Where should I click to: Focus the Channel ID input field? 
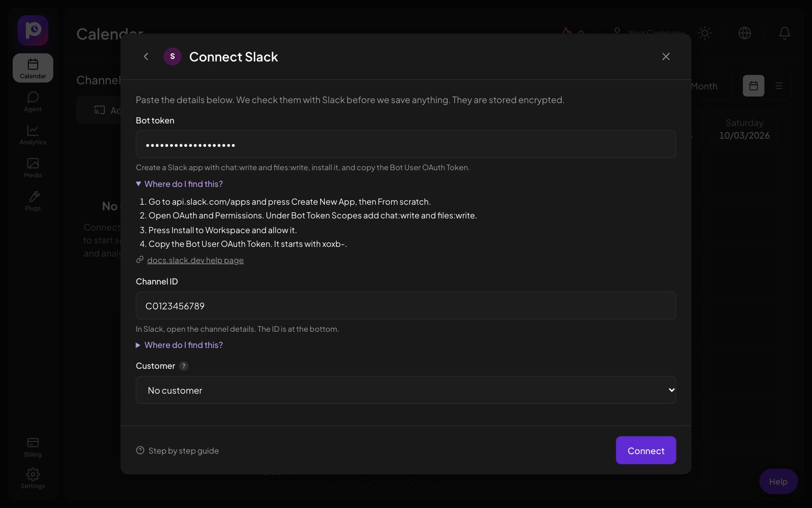click(405, 305)
